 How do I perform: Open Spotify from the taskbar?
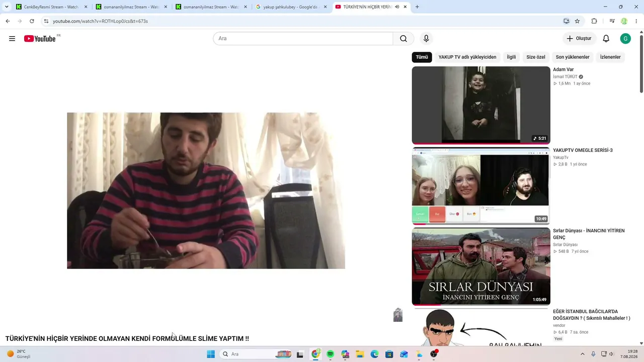click(x=331, y=354)
